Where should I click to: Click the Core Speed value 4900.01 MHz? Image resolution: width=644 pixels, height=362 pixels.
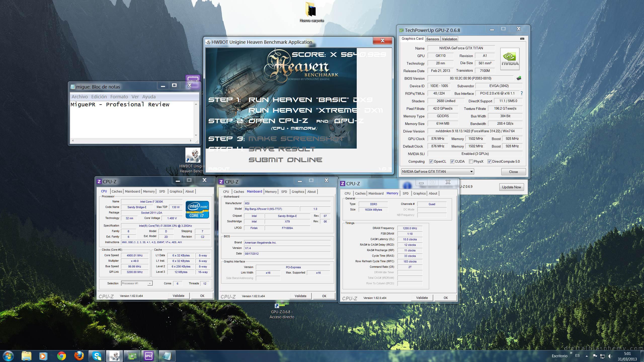click(x=135, y=255)
